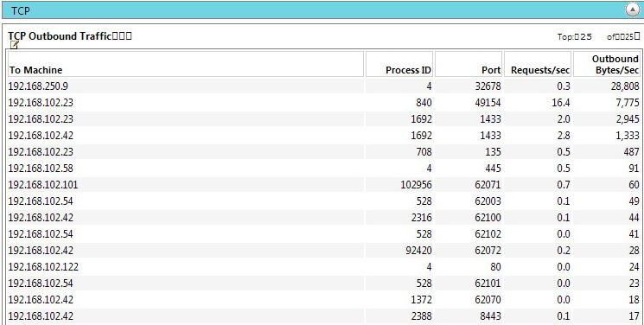Click the 49 outbound bytes value
Screen dimensions: 644x325
coord(634,201)
